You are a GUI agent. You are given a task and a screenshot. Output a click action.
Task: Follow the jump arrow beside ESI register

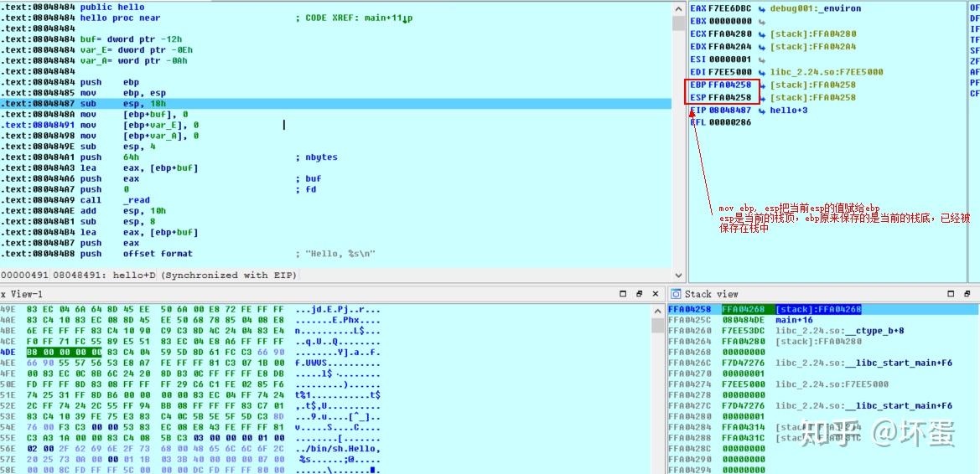point(762,60)
